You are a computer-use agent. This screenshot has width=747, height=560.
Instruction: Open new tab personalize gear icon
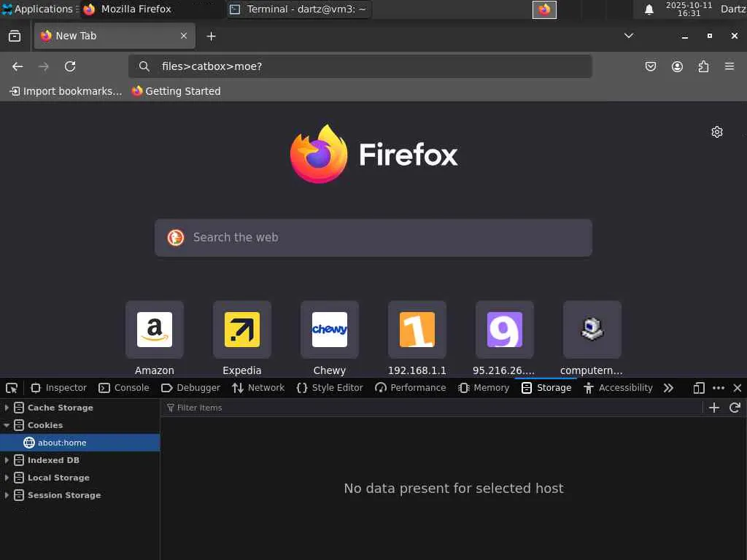[717, 132]
